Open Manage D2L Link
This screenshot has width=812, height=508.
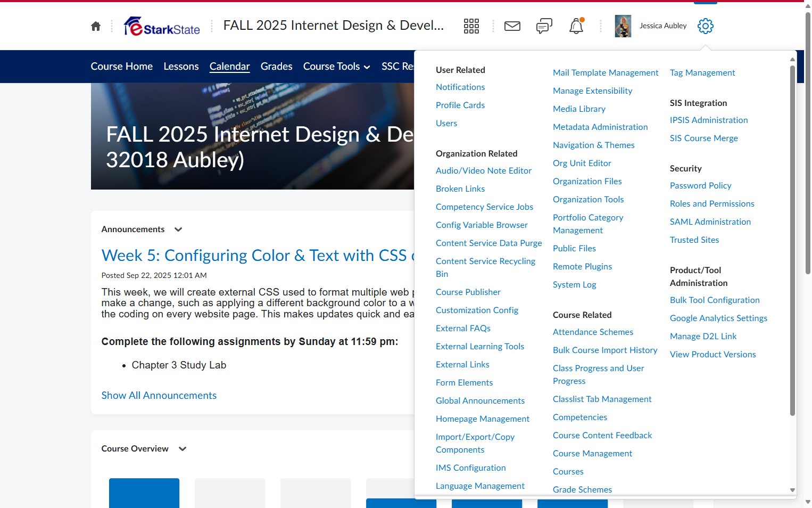(x=703, y=337)
